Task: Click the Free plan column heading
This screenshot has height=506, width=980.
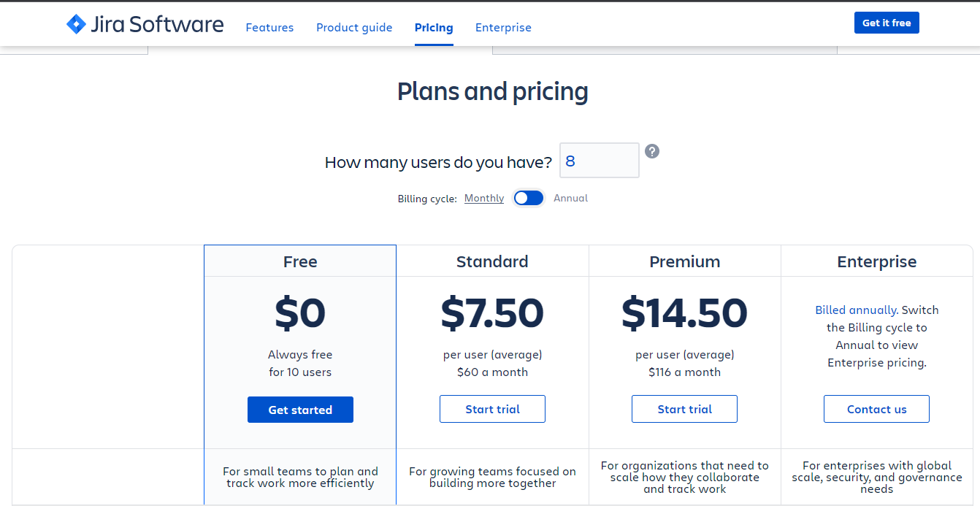Action: [x=300, y=261]
